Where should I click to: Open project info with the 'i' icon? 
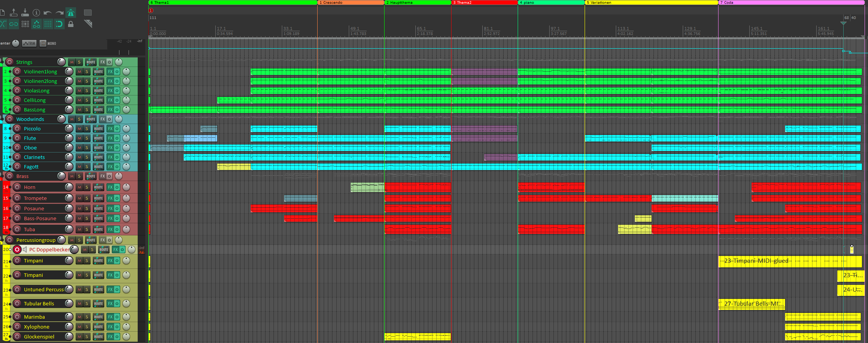[36, 13]
